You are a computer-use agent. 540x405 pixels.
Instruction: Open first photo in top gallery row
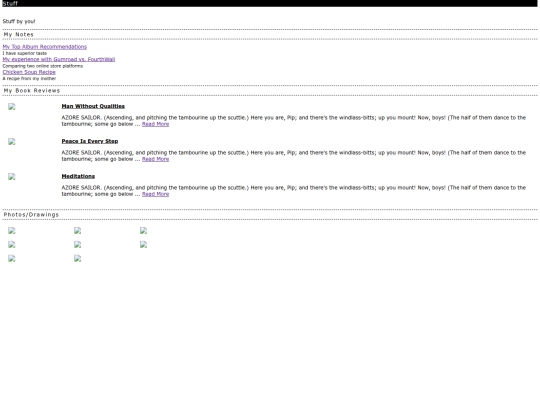[x=12, y=231]
